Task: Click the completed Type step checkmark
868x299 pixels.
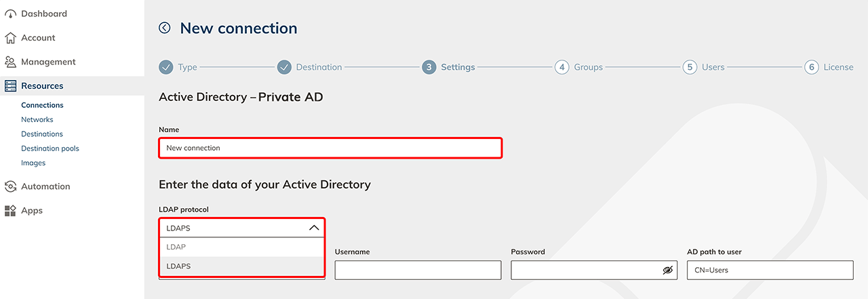Action: click(166, 67)
